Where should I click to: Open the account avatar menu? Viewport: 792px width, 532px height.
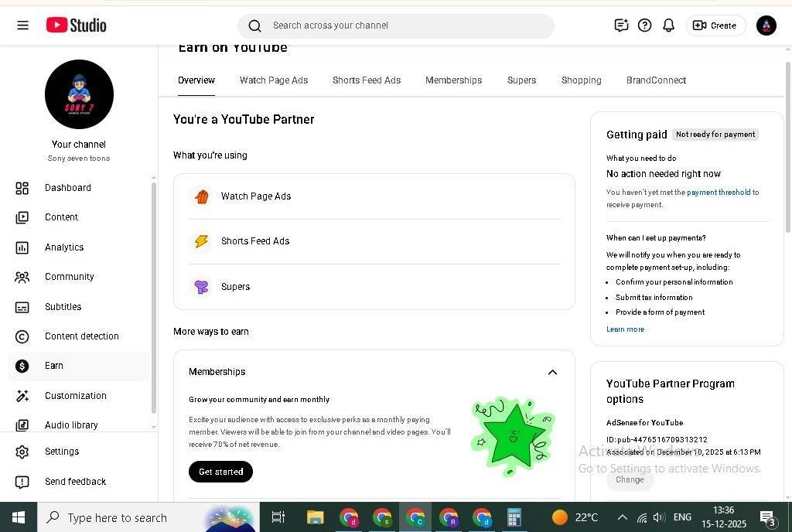click(x=766, y=26)
